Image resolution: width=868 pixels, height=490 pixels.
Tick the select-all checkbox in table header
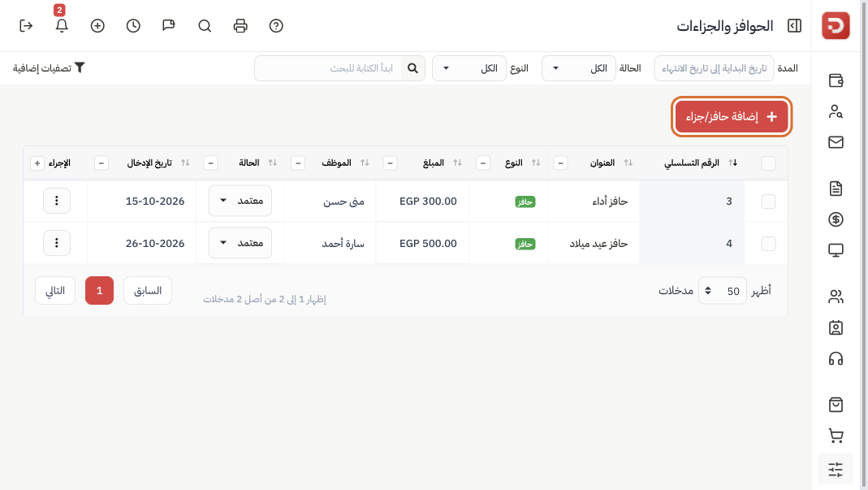click(768, 163)
